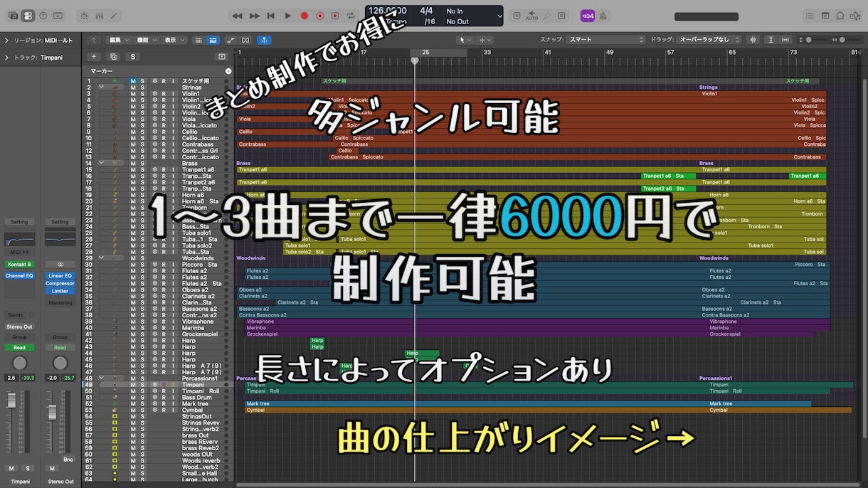Screen dimensions: 868x488
Task: Open the List Editors panel icon
Action: coord(810,15)
